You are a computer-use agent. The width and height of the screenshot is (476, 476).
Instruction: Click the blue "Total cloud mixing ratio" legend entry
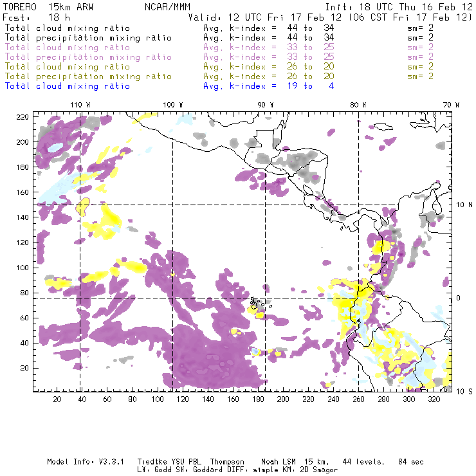pos(68,86)
